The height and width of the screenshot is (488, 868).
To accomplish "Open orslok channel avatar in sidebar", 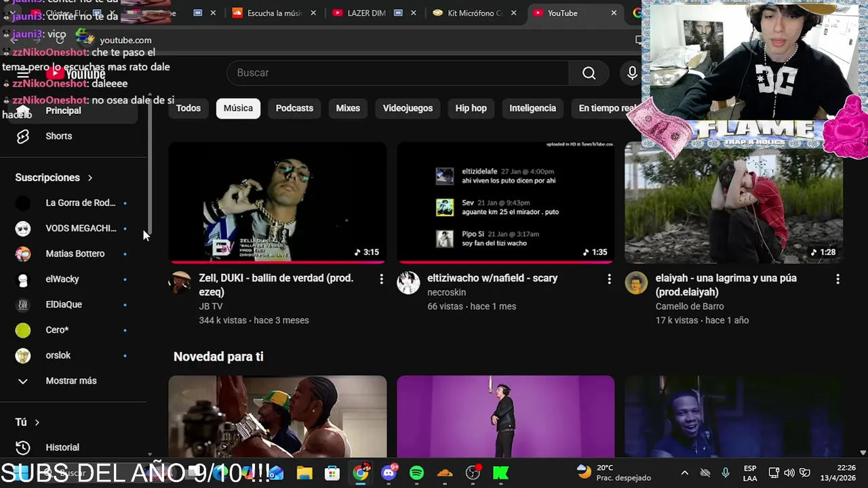I will click(x=23, y=355).
